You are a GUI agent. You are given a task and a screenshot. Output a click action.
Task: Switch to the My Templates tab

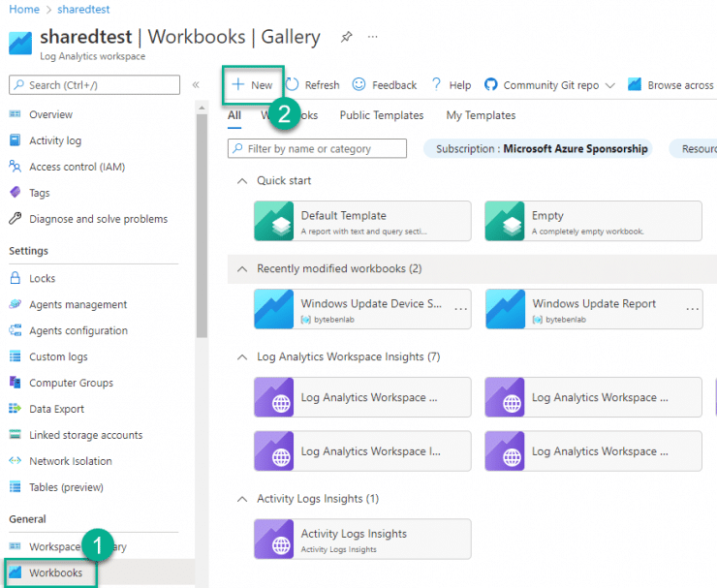481,115
